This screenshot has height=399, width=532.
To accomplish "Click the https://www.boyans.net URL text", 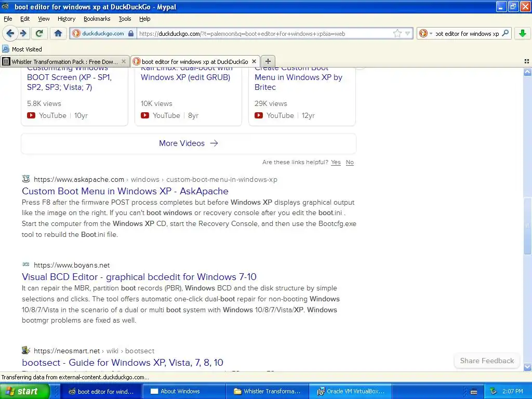I will tap(72, 265).
